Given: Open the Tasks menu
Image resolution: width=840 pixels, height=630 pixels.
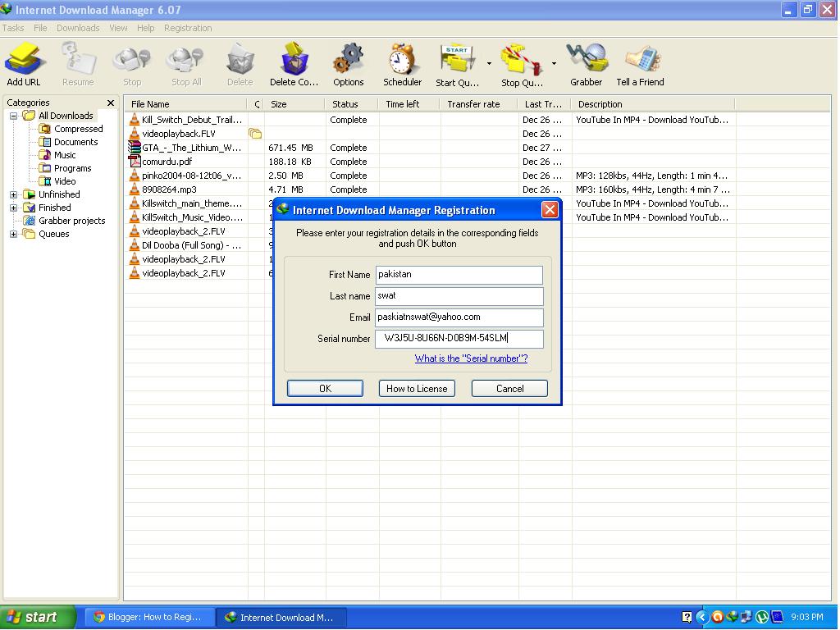Looking at the screenshot, I should [x=13, y=28].
